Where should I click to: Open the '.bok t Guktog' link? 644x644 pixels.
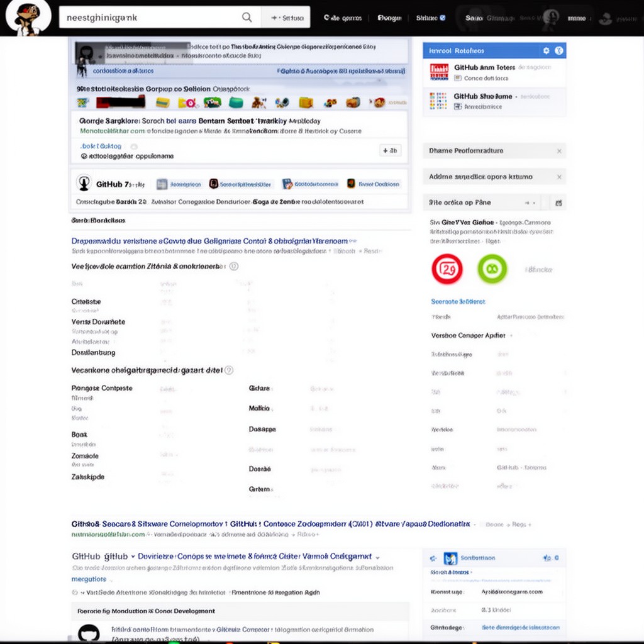101,146
